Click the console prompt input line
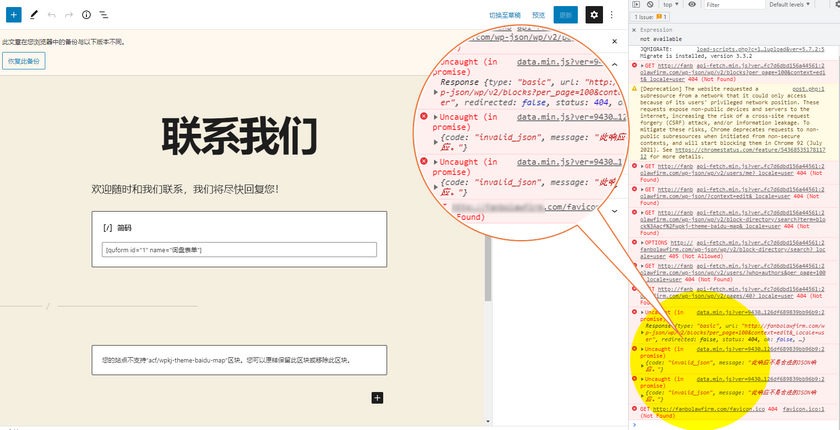This screenshot has height=430, width=840. click(732, 424)
